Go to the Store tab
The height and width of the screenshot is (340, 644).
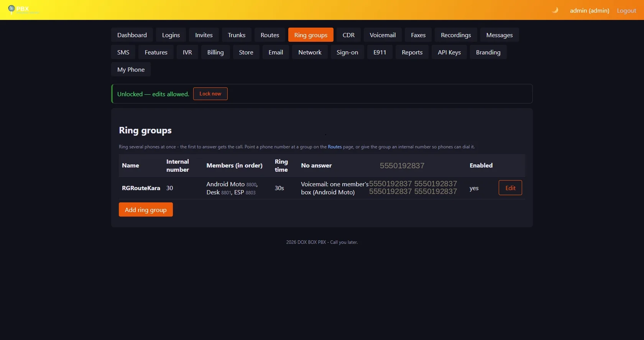[x=246, y=52]
